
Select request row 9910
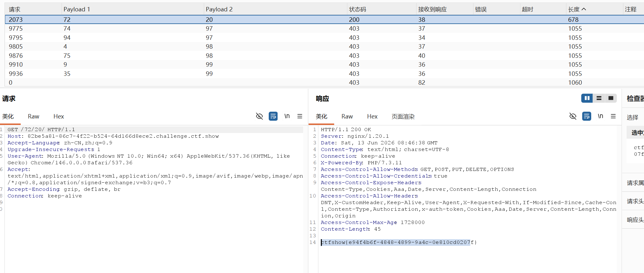(x=324, y=64)
